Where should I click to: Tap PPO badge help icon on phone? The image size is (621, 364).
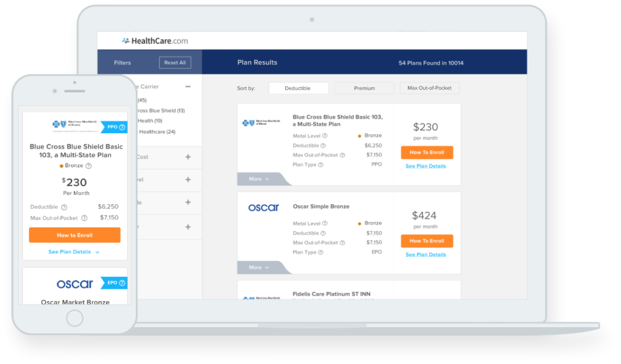coord(123,127)
